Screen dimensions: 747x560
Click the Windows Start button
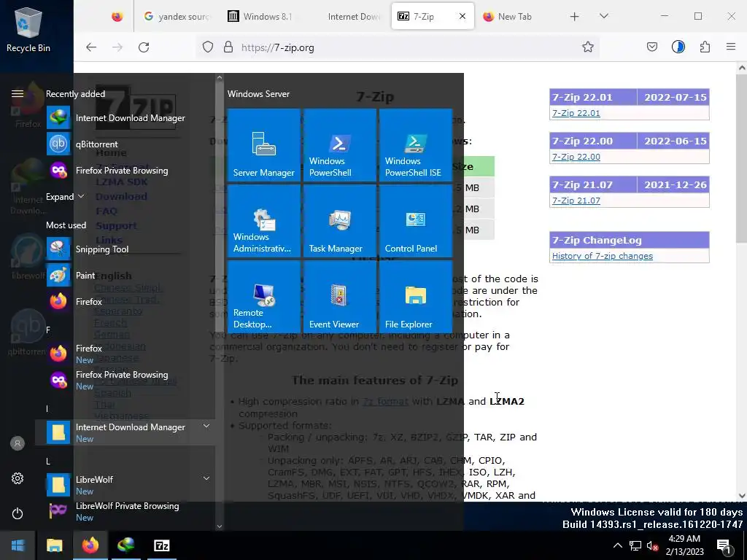(x=18, y=545)
